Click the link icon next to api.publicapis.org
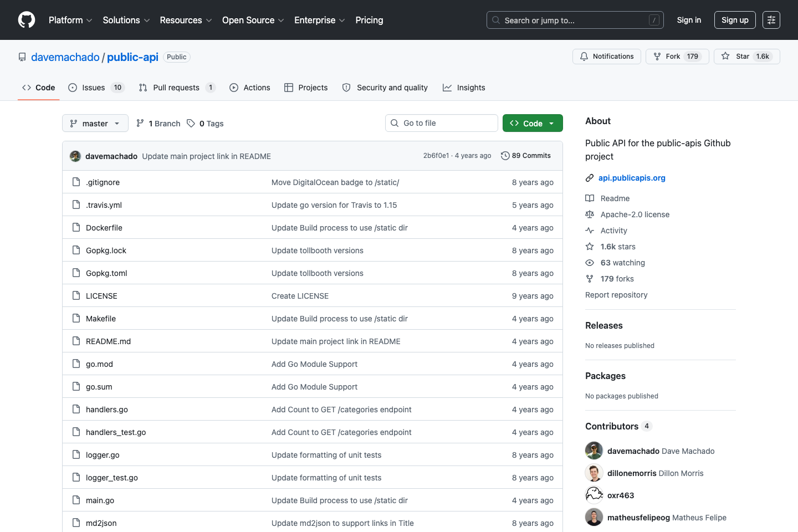Screen dimensions: 798x532 click(x=589, y=178)
